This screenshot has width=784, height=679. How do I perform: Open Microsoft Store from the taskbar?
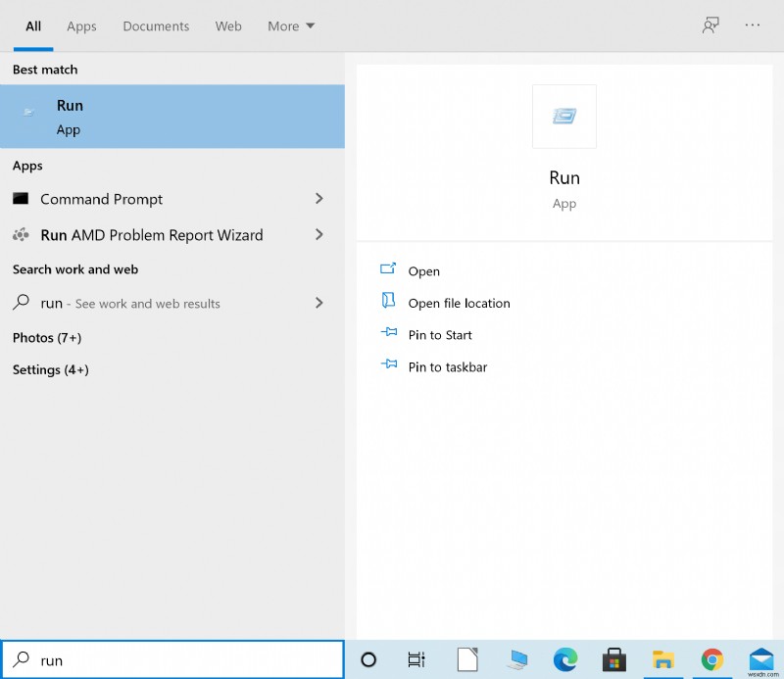[x=614, y=659]
